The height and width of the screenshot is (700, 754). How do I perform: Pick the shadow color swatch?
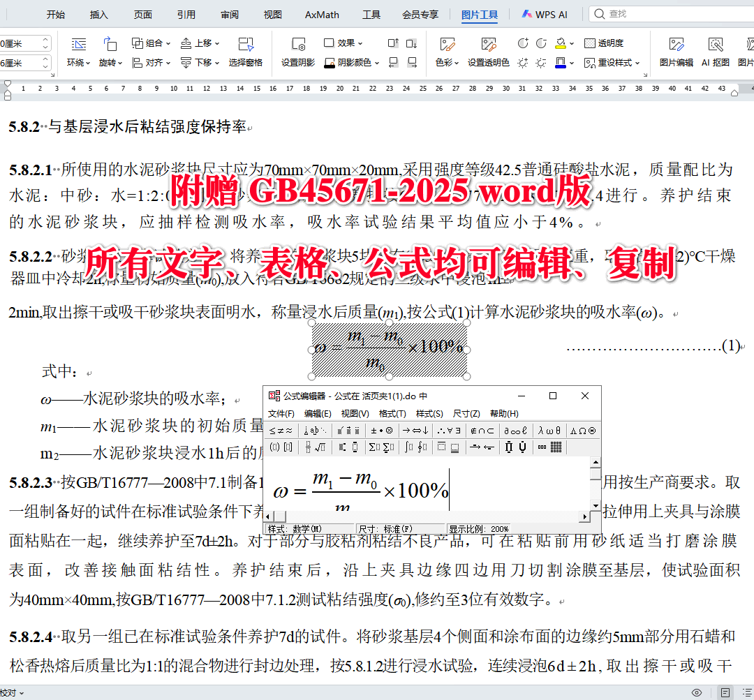[x=328, y=66]
